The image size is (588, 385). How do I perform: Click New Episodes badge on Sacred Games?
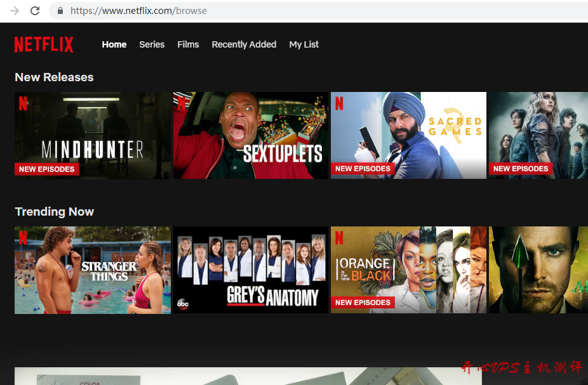[x=363, y=169]
